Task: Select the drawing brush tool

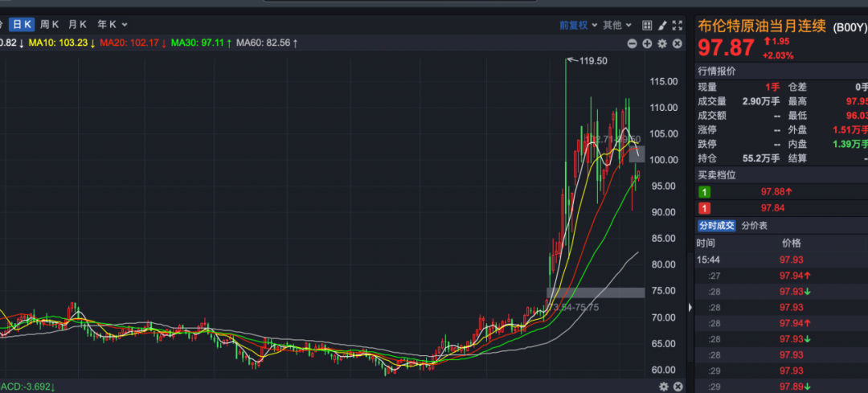Action: (662, 25)
